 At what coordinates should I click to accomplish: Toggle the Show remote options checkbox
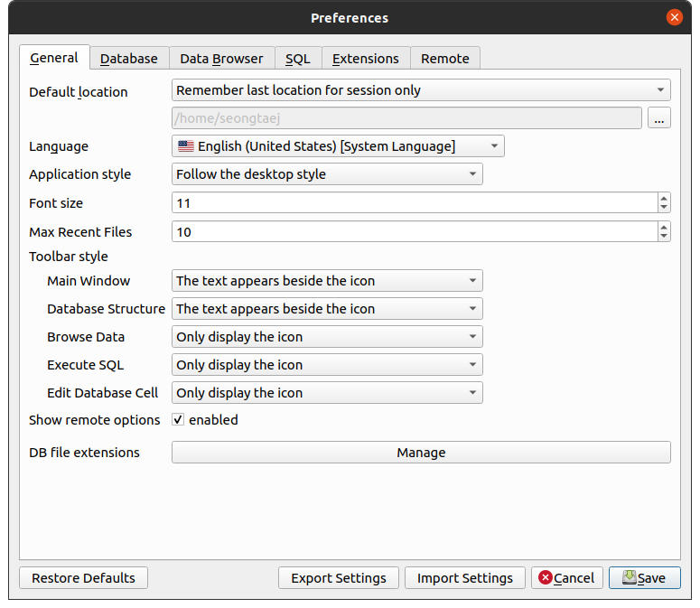178,419
